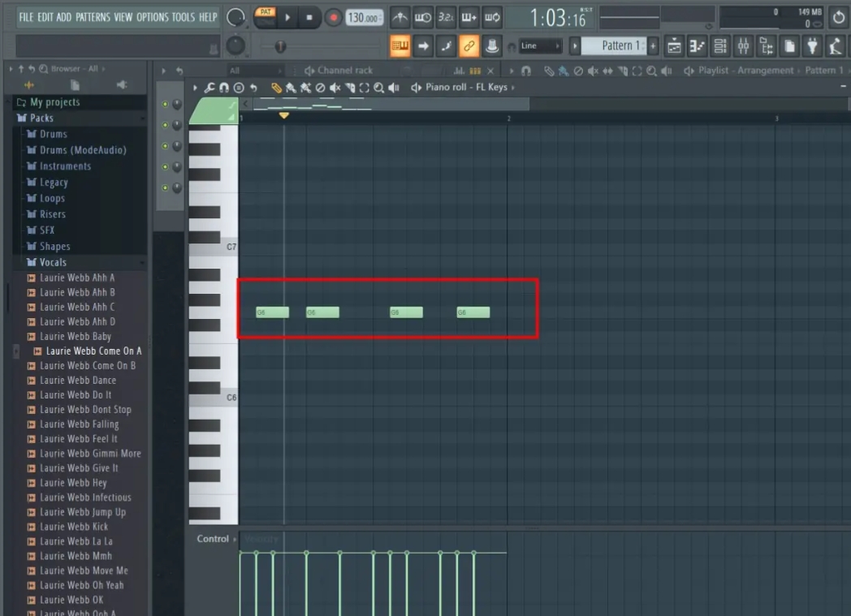The image size is (851, 616).
Task: Open the Line shape dropdown
Action: 538,46
